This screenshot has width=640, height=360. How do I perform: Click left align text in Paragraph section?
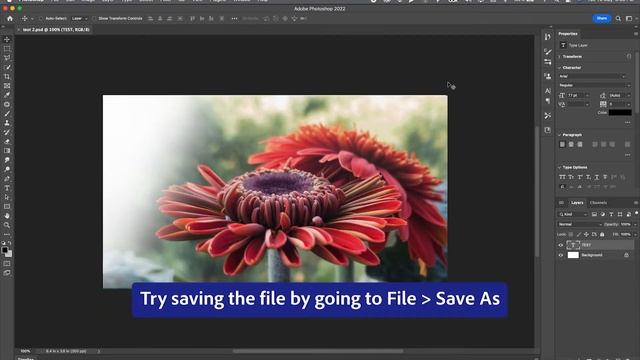[562, 144]
